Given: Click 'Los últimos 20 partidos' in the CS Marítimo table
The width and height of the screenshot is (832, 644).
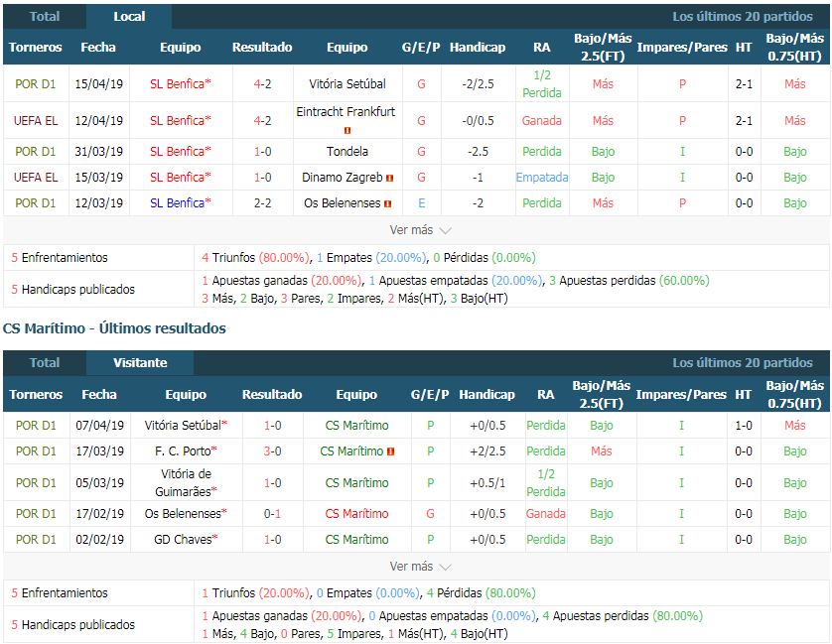Looking at the screenshot, I should coord(743,363).
